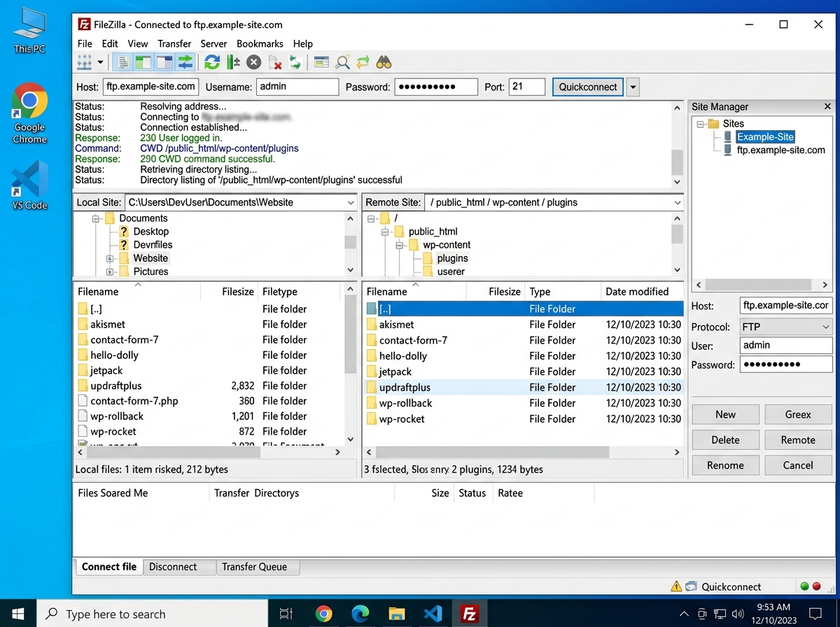Close the Site Manager panel with X

(827, 106)
